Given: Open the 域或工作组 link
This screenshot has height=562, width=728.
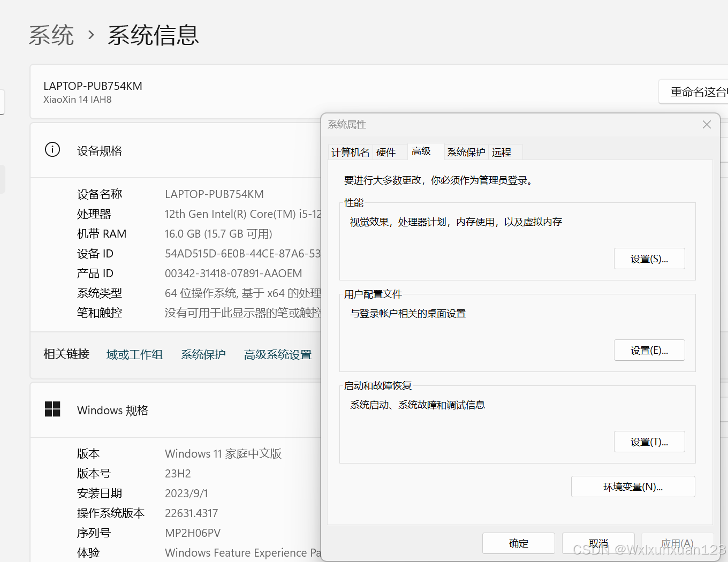Looking at the screenshot, I should pyautogui.click(x=134, y=355).
